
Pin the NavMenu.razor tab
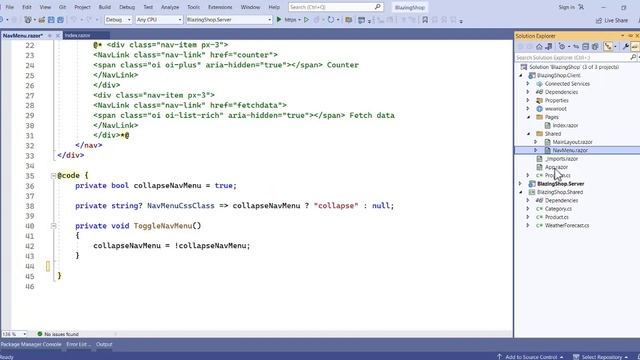tap(50, 36)
